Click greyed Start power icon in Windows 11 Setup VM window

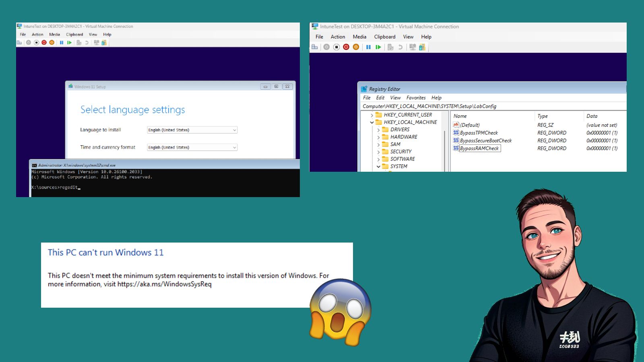coord(29,43)
